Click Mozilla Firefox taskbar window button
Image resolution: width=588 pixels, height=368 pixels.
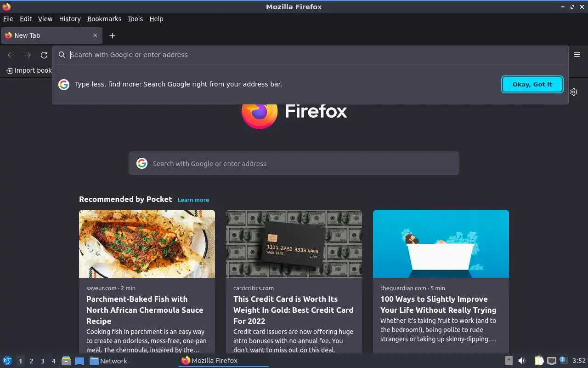223,361
